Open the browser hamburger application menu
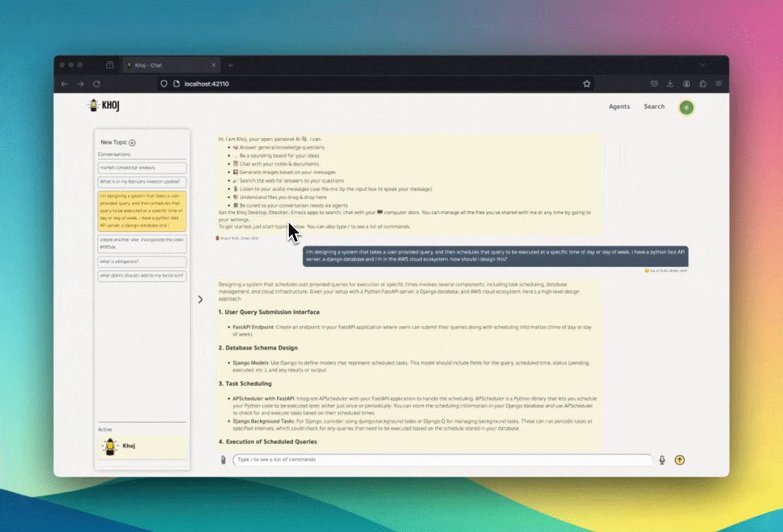This screenshot has height=532, width=783. pos(719,84)
